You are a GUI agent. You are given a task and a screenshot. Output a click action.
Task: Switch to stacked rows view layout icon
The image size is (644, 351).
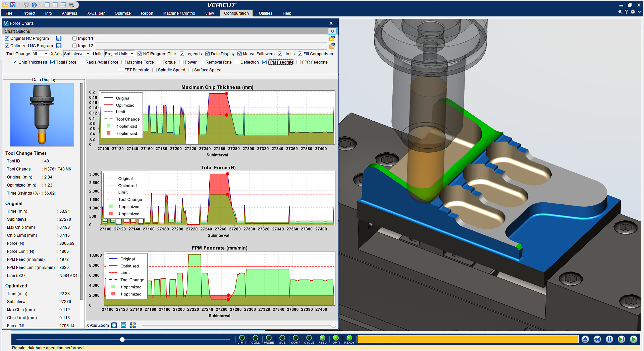[x=63, y=5]
